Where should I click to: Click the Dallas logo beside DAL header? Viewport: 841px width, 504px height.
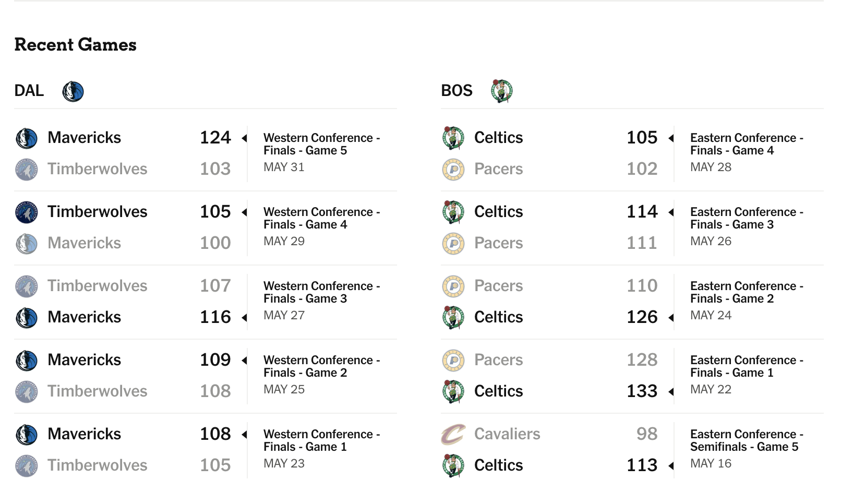(x=73, y=91)
